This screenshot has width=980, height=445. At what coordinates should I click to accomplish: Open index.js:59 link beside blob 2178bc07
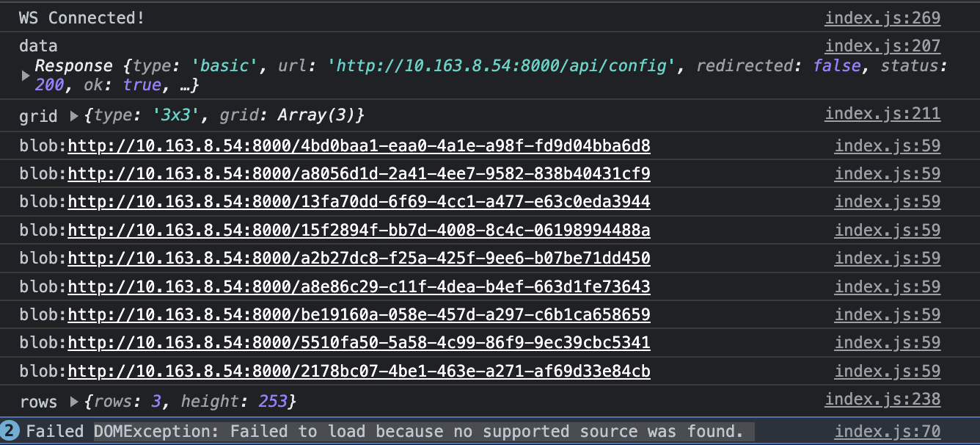(888, 372)
